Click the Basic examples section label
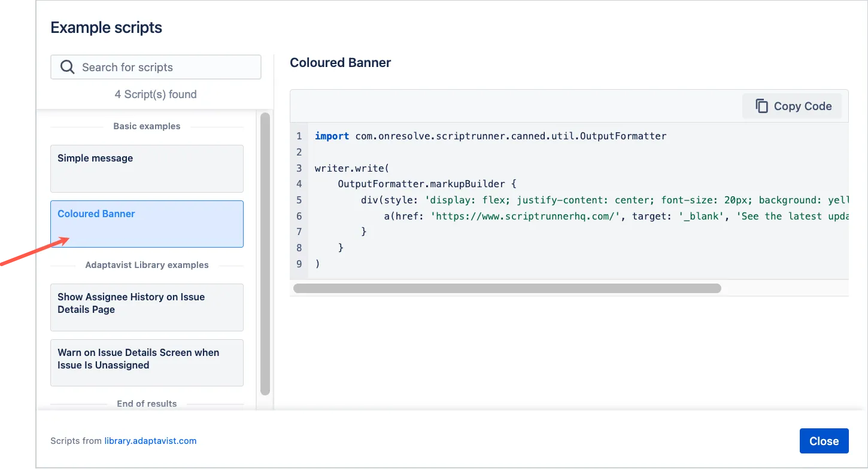The image size is (868, 469). [x=147, y=126]
